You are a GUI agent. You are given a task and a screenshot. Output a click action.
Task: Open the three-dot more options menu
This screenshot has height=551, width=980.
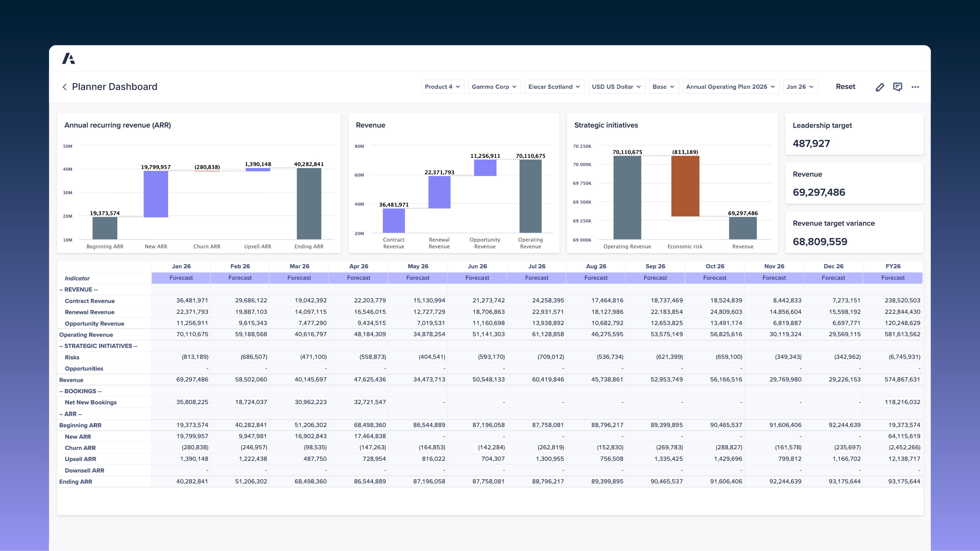click(x=915, y=87)
